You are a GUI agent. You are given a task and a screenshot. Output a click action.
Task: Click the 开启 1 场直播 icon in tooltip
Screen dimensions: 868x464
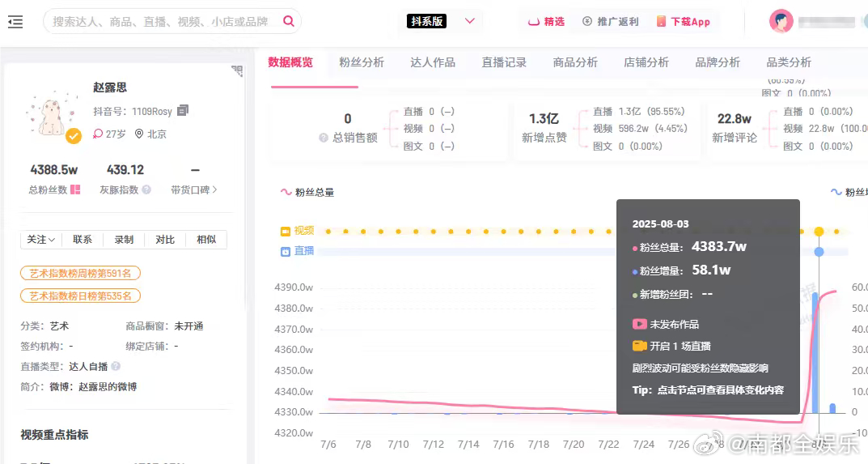(639, 346)
